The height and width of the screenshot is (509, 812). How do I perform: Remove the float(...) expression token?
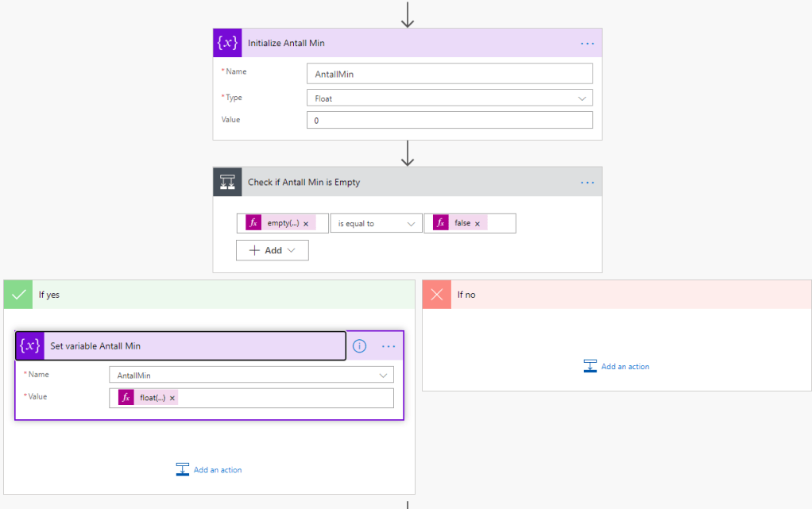pos(172,398)
